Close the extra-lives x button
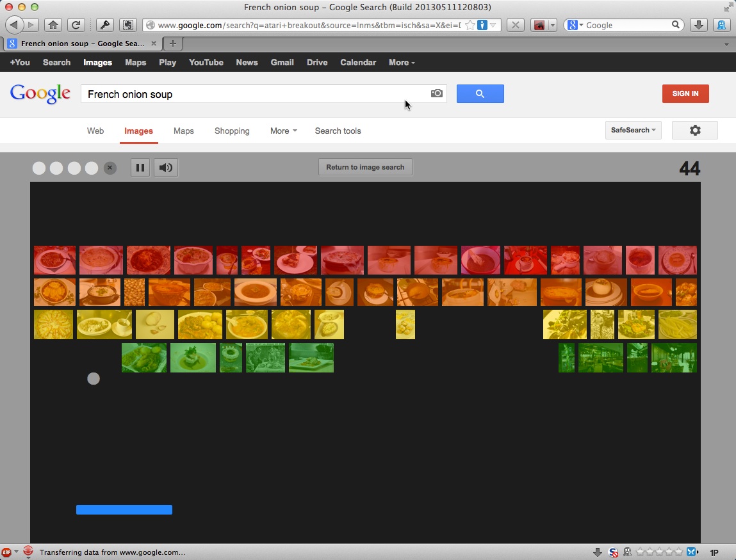The image size is (736, 560). [110, 168]
